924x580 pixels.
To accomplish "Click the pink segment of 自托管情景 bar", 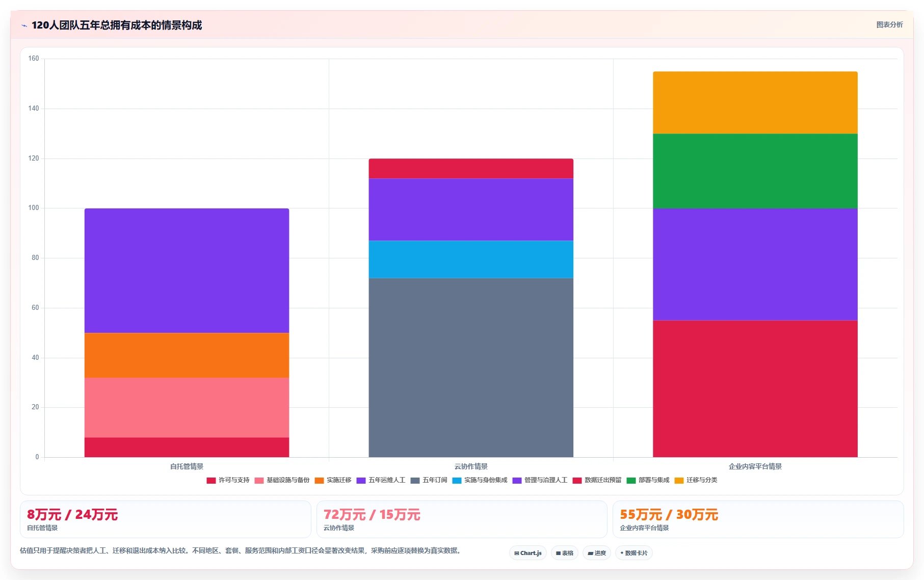I will (x=187, y=407).
